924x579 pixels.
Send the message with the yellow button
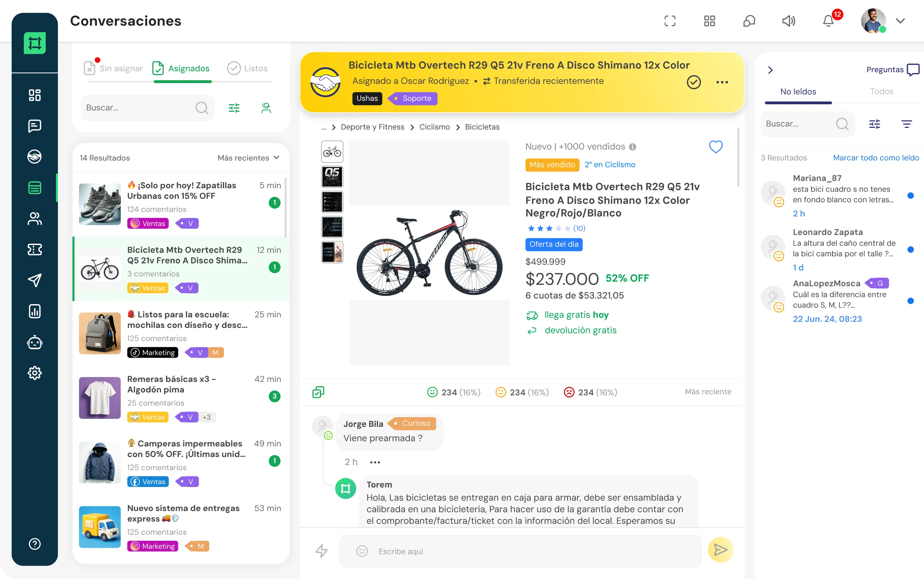[721, 550]
